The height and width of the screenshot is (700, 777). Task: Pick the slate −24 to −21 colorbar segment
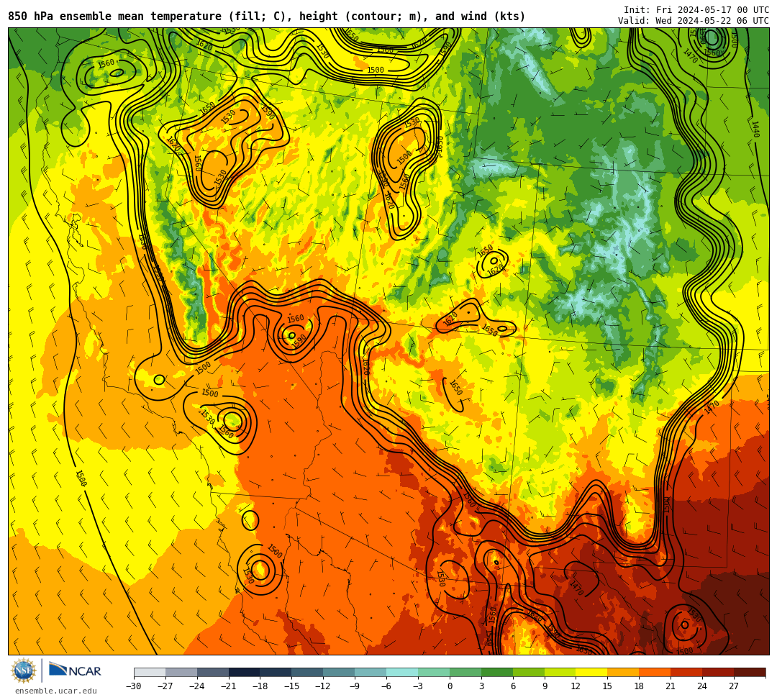coord(213,672)
